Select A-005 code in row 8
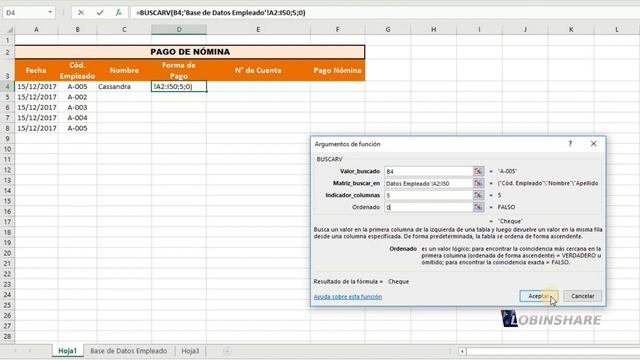 (x=78, y=128)
